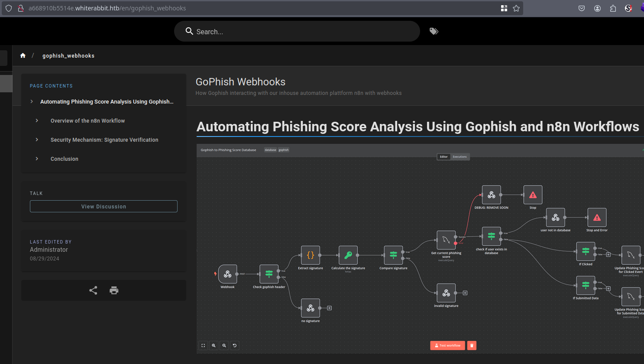Click the Extract signature code node
This screenshot has height=364, width=644.
pyautogui.click(x=310, y=255)
